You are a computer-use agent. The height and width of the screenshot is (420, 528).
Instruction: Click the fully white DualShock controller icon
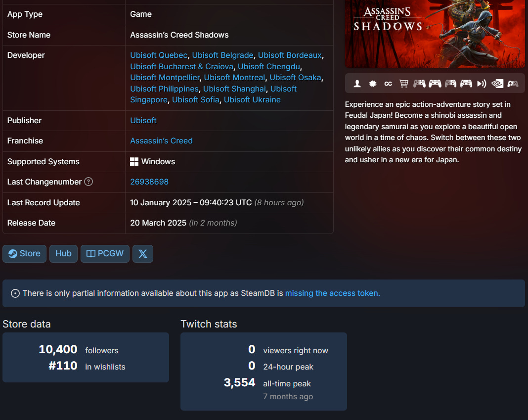tap(435, 84)
